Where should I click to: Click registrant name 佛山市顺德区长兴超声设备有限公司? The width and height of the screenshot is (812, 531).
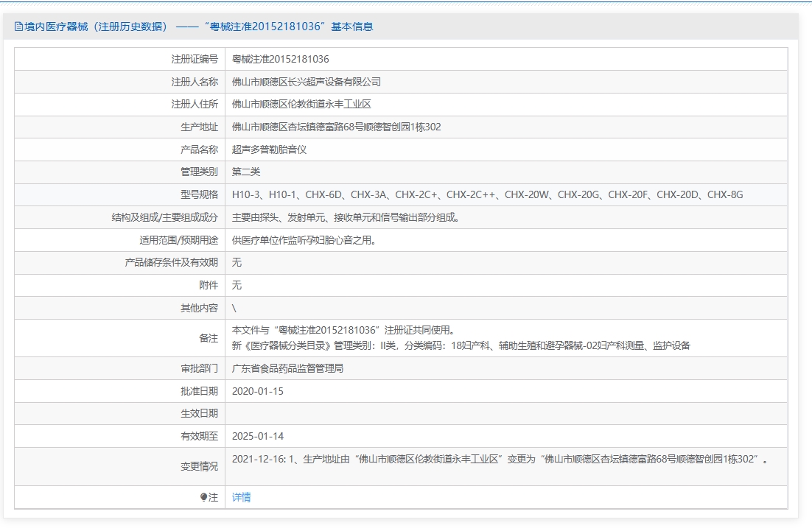click(306, 82)
